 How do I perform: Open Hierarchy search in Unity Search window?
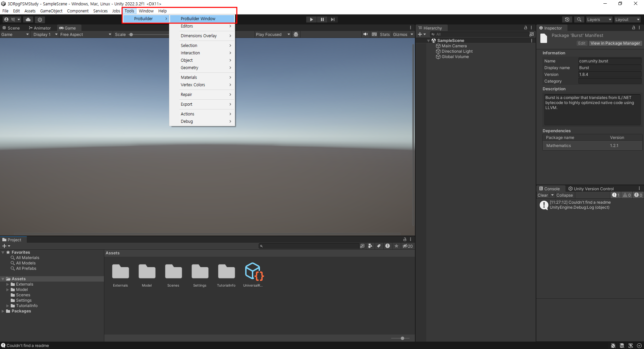[x=532, y=34]
